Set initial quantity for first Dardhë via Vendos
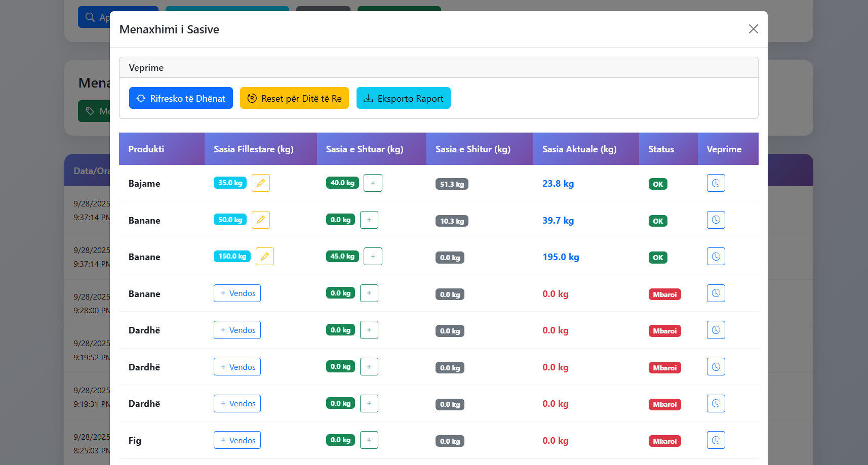The image size is (868, 465). (x=237, y=329)
